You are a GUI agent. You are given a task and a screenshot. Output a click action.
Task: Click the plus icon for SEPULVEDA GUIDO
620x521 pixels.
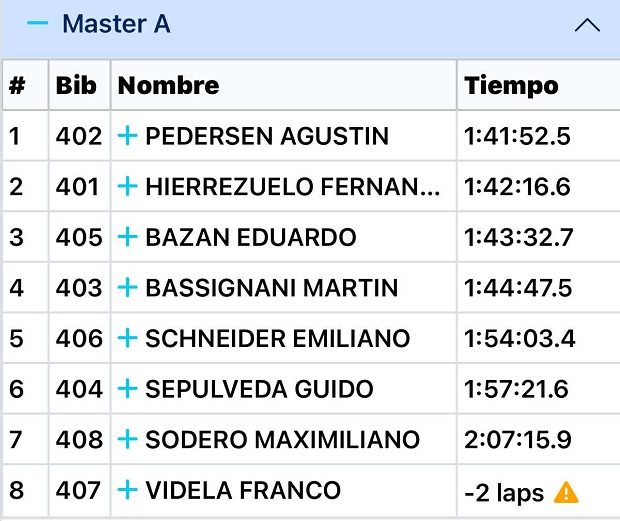127,389
